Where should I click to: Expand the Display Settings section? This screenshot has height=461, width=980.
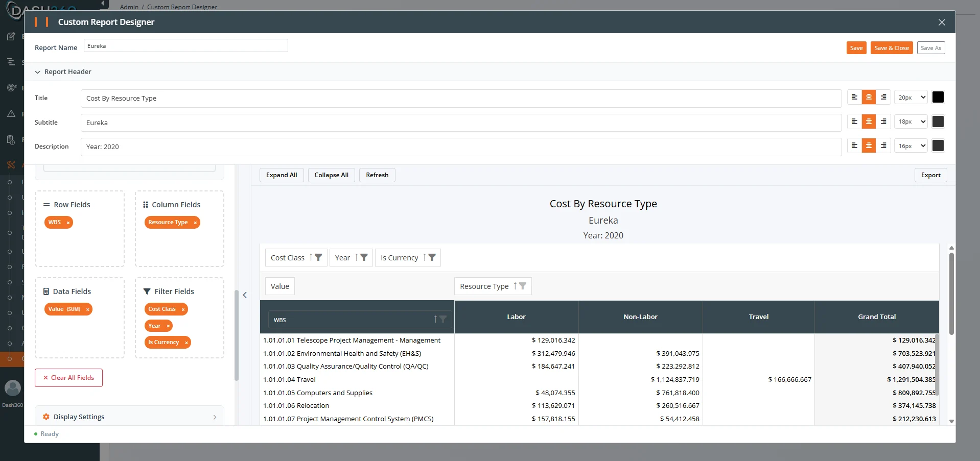(x=129, y=417)
